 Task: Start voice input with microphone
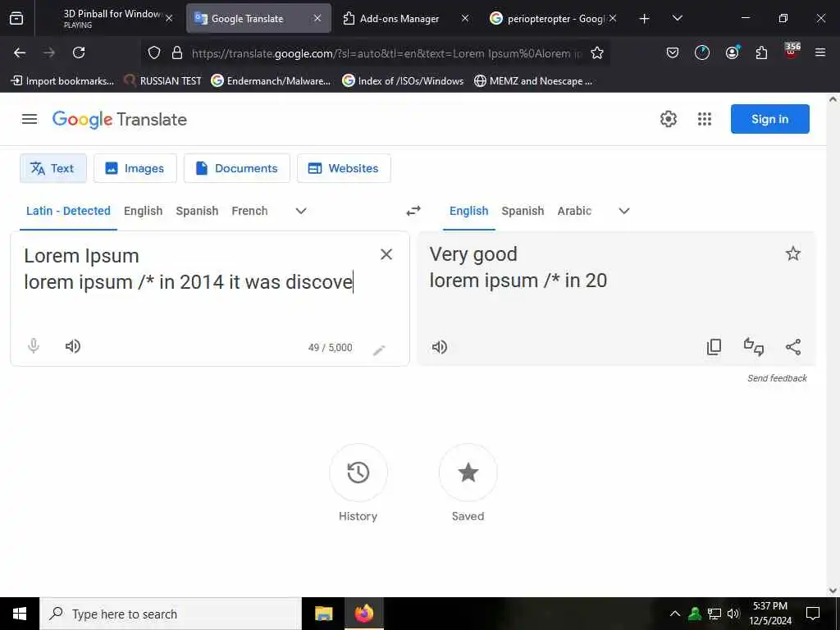click(x=34, y=346)
